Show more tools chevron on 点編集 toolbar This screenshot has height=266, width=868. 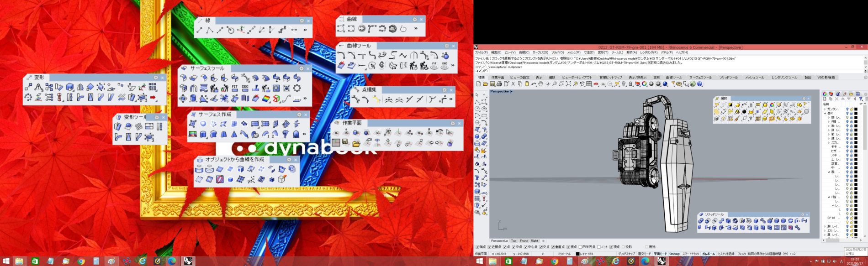pyautogui.click(x=451, y=99)
